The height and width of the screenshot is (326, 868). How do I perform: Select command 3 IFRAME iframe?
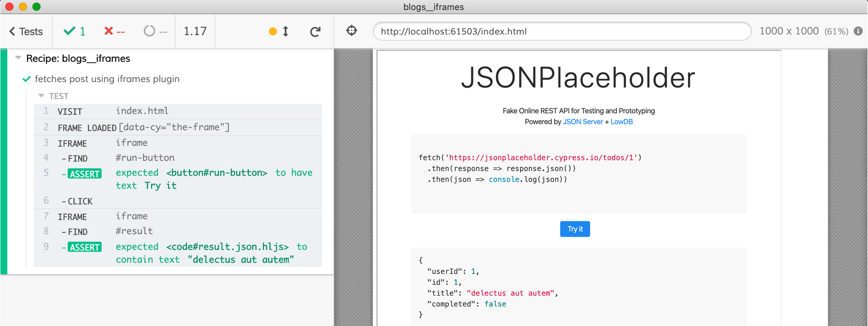tap(178, 143)
